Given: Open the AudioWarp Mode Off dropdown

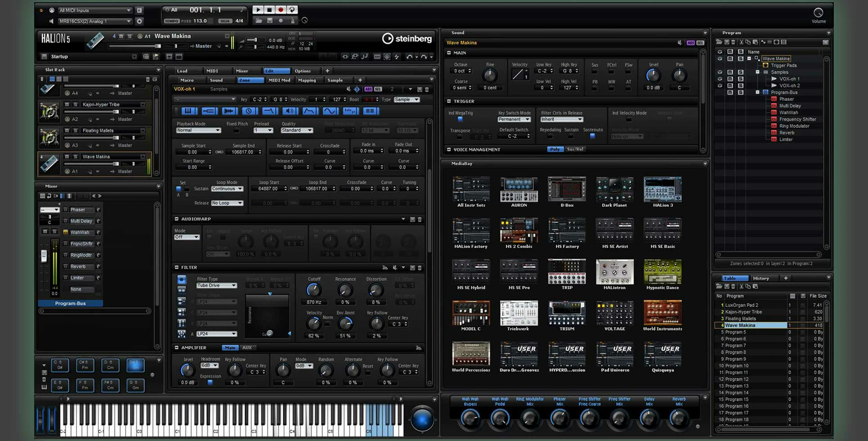Looking at the screenshot, I should click(x=187, y=237).
